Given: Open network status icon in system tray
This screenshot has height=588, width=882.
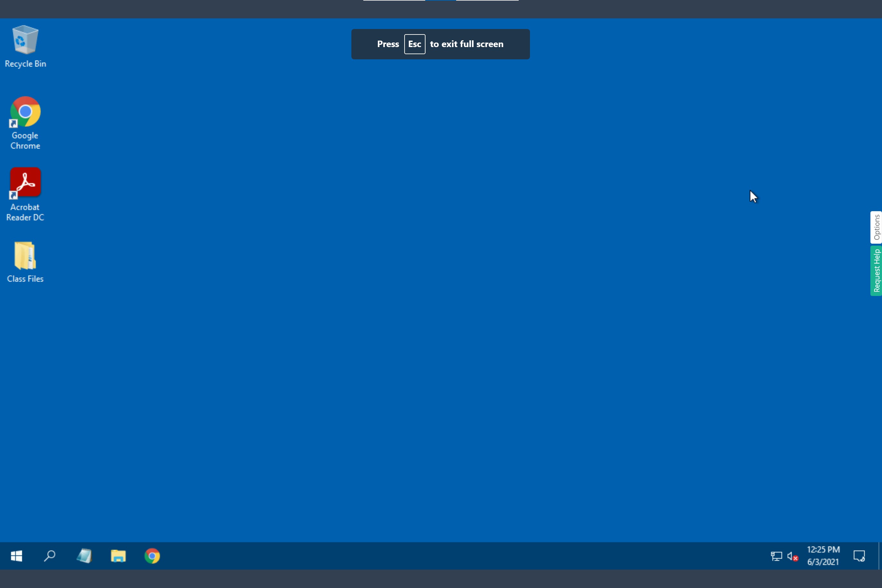Looking at the screenshot, I should coord(776,556).
